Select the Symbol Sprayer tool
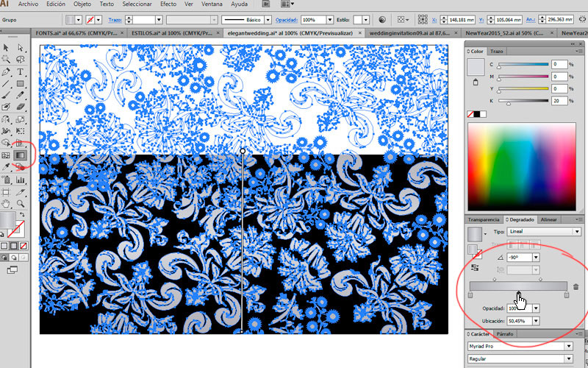Image resolution: width=588 pixels, height=368 pixels. coord(6,180)
